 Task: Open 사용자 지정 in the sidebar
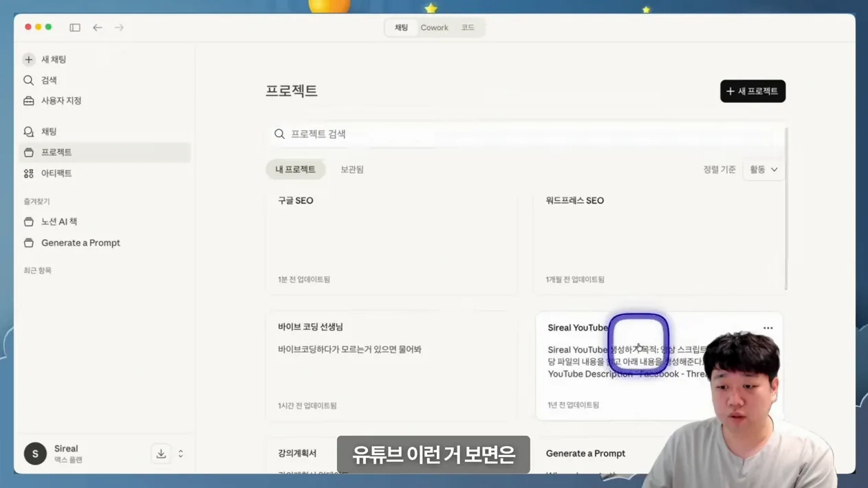105,101
